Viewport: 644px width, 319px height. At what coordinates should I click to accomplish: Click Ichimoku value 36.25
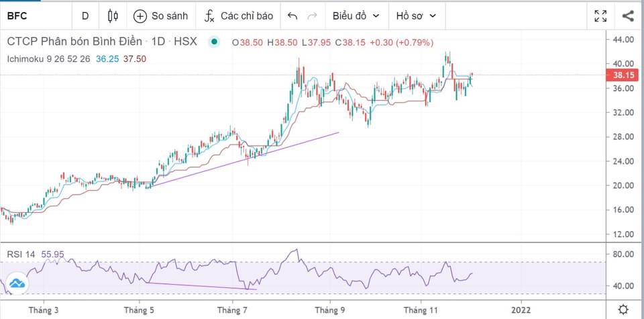point(107,59)
